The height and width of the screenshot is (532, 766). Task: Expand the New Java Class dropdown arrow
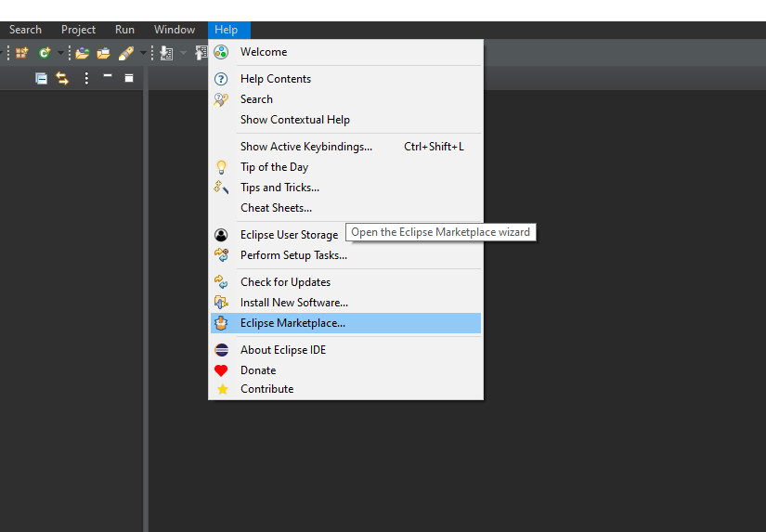coord(59,53)
